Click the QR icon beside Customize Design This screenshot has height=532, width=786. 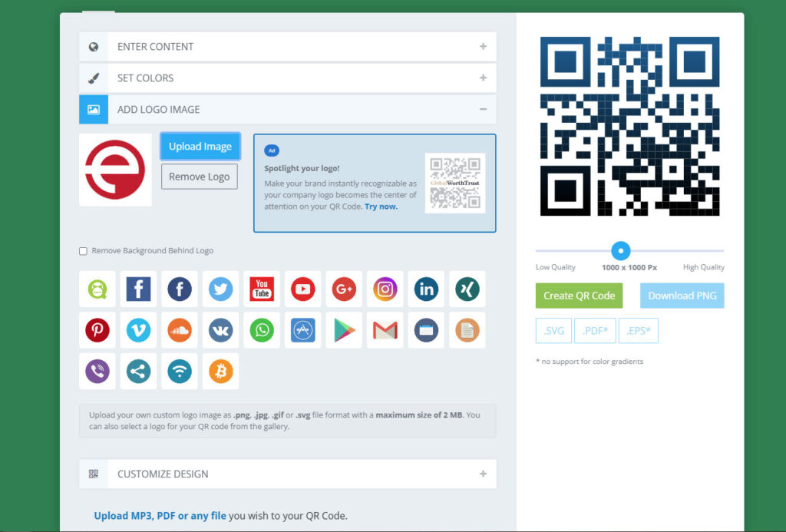point(93,474)
